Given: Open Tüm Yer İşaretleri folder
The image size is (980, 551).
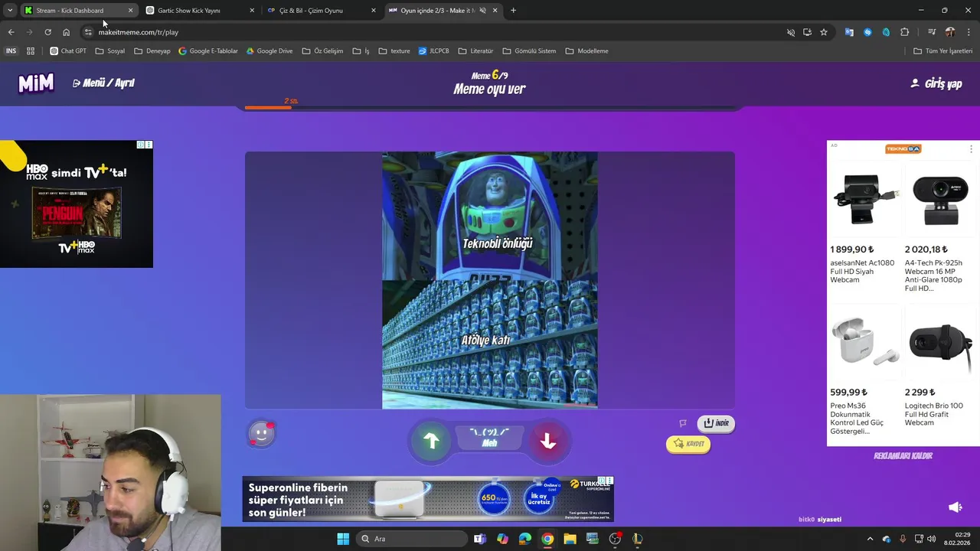Looking at the screenshot, I should (x=942, y=51).
